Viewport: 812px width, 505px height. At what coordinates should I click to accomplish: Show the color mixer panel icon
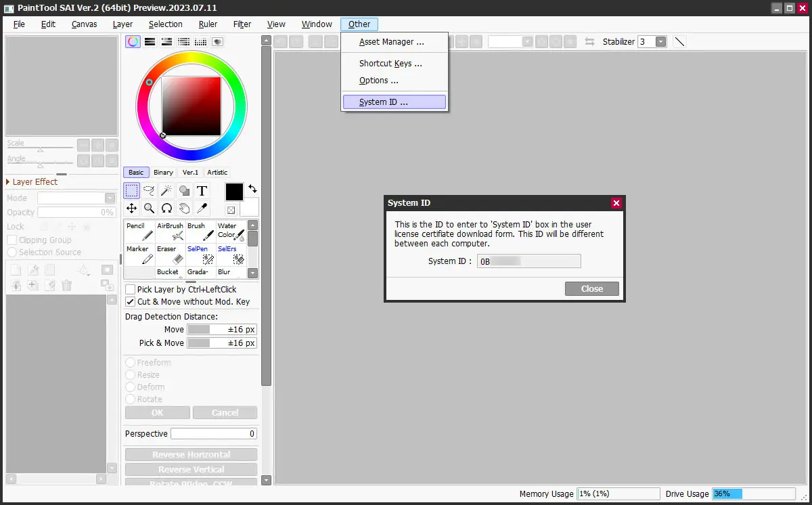coord(183,41)
